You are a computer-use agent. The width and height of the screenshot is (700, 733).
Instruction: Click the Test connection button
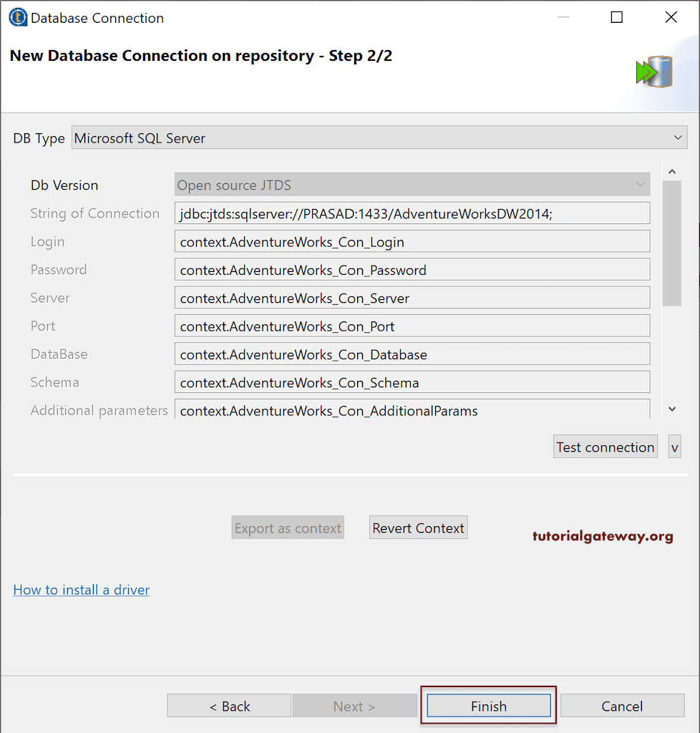point(605,447)
